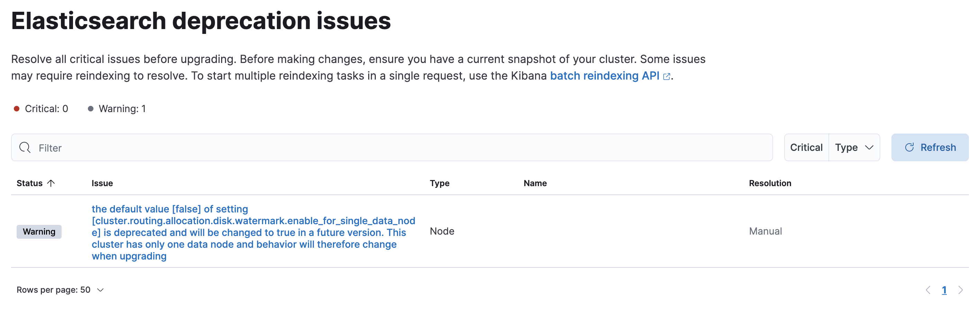
Task: Click the red Critical status dot indicator
Action: [x=16, y=108]
